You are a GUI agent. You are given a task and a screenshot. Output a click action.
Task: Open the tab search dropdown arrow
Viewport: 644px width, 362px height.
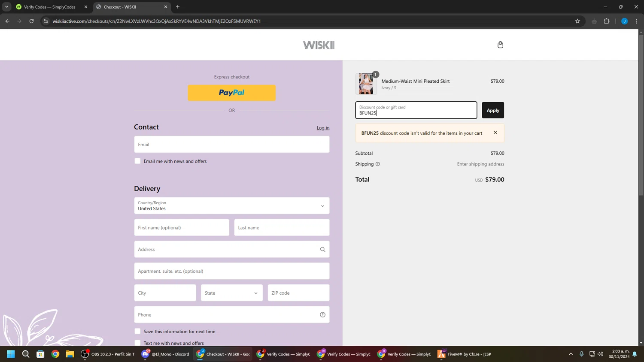click(x=6, y=7)
